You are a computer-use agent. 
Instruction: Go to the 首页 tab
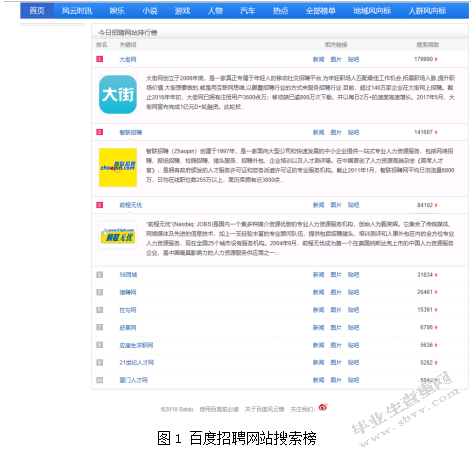(37, 11)
